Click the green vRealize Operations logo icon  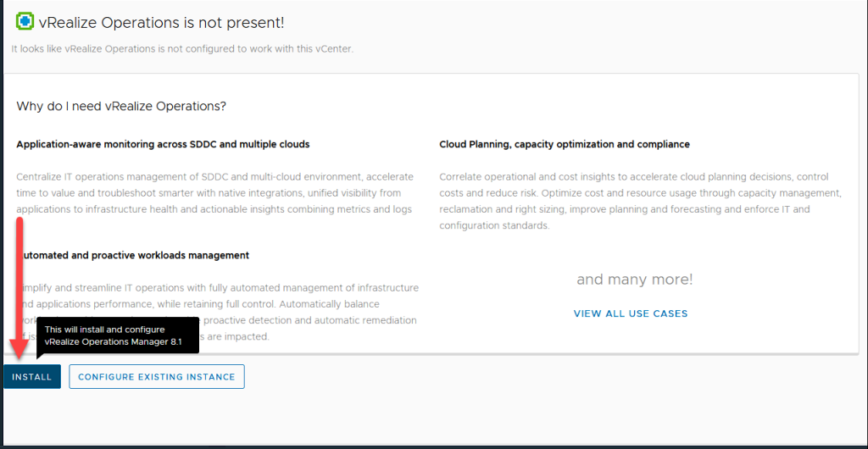click(x=25, y=21)
